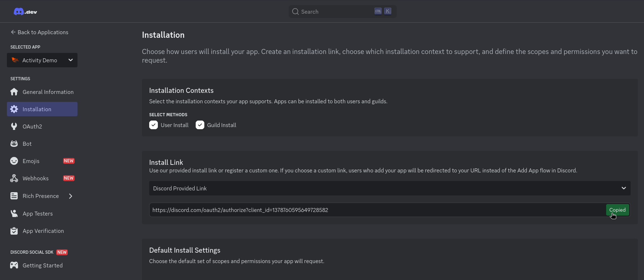This screenshot has width=644, height=280.
Task: Open the Activity Demo app selector
Action: tap(42, 60)
